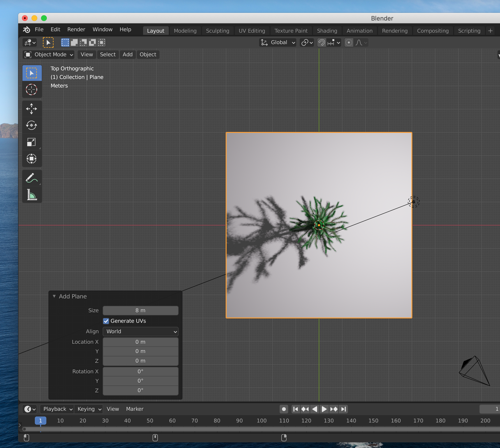Viewport: 500px width, 448px height.
Task: Toggle proportional editing button
Action: coord(348,43)
